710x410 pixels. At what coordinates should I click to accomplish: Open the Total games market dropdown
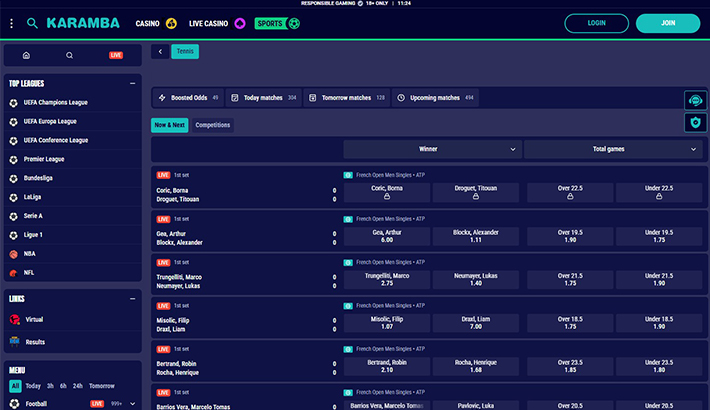pos(613,149)
